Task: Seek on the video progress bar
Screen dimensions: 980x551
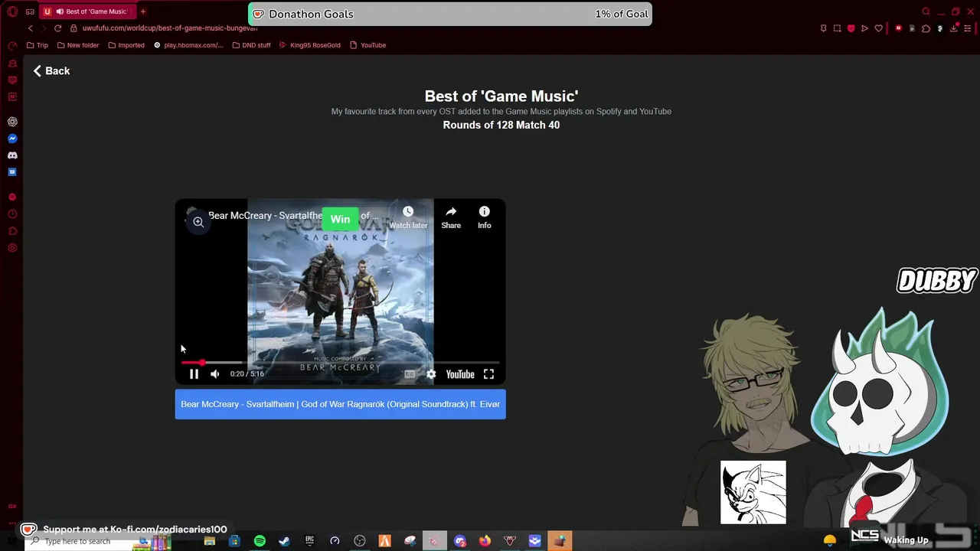Action: pyautogui.click(x=340, y=363)
